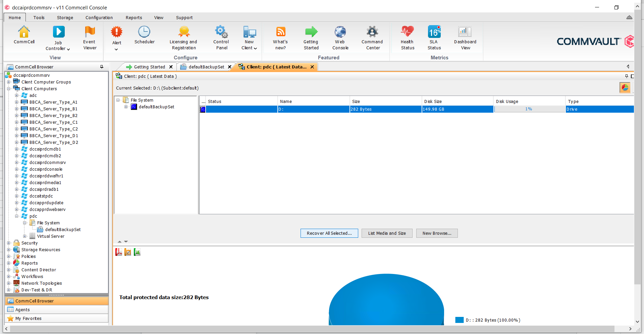Click the horizontal scrollbar right arrow
Screen dimensions: 644x334
pos(630,329)
